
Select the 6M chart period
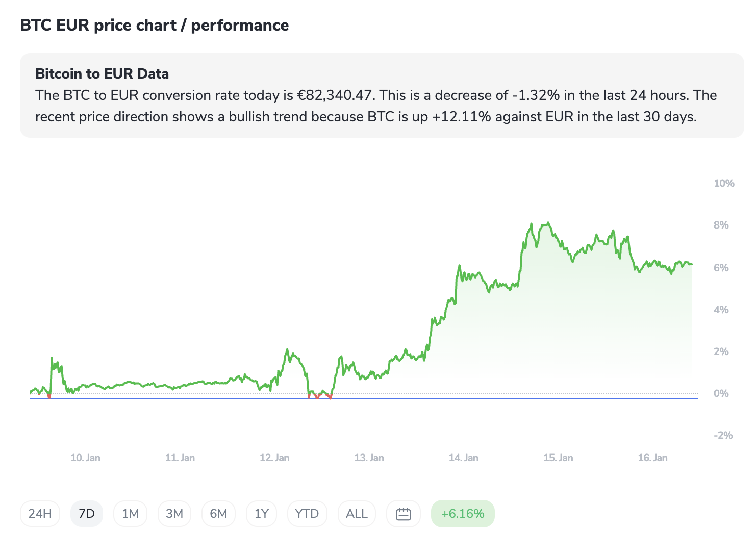pyautogui.click(x=218, y=514)
